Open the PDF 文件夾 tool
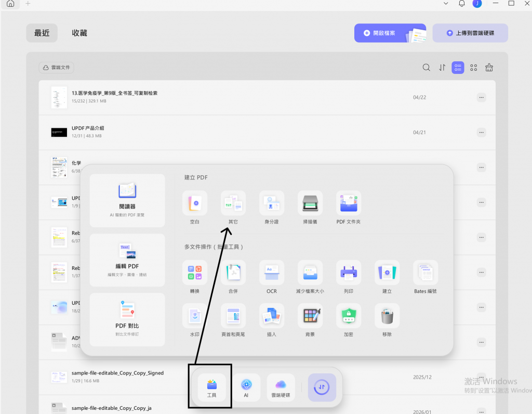Screen dimensions: 532x414 point(349,203)
